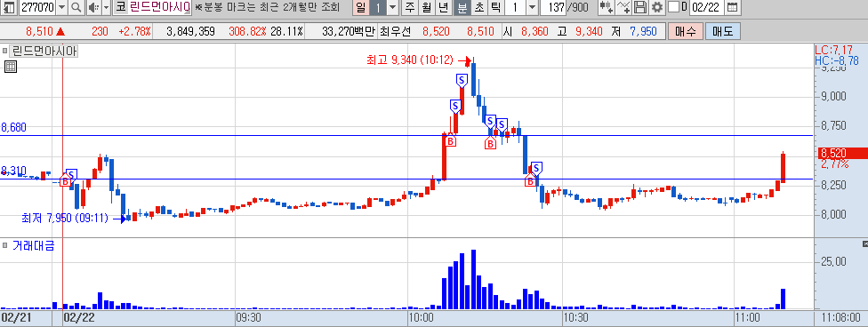Viewport: 868px width, 327px height.
Task: Toggle the 거래대금 indicator marker square
Action: pos(4,244)
